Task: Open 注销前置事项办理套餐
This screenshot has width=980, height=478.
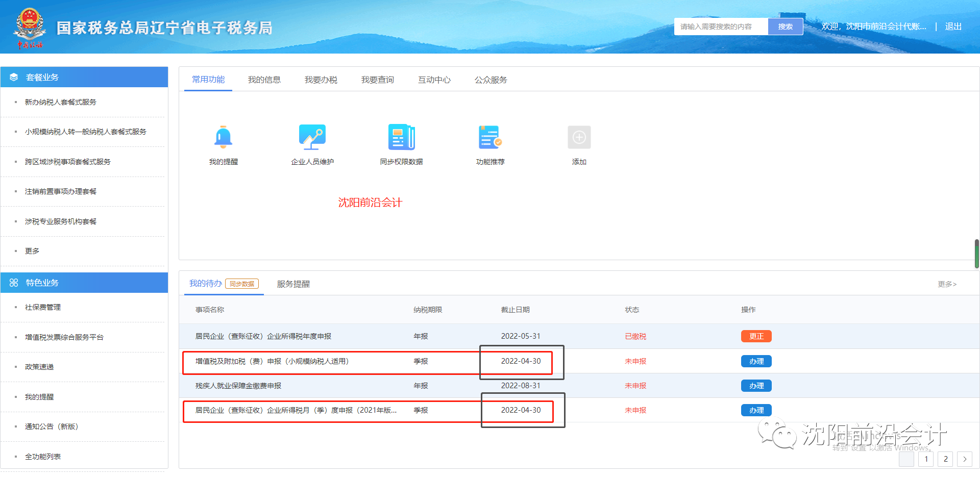Action: (x=61, y=191)
